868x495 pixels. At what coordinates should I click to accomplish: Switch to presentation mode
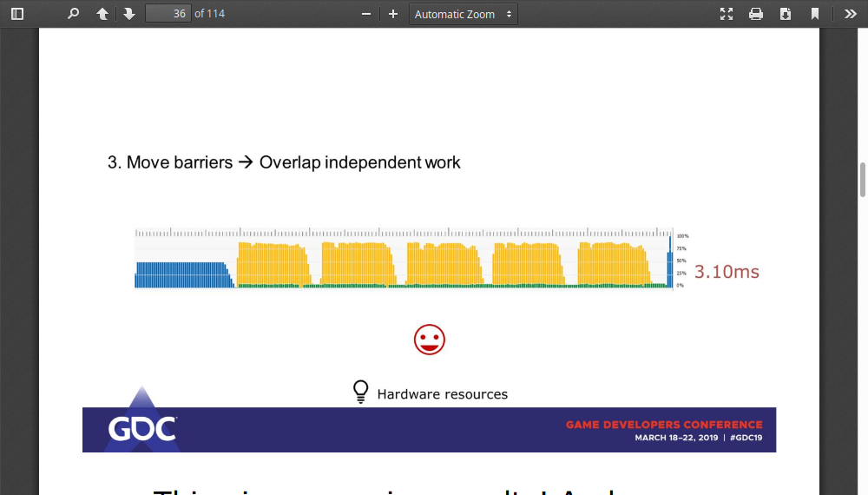[727, 14]
